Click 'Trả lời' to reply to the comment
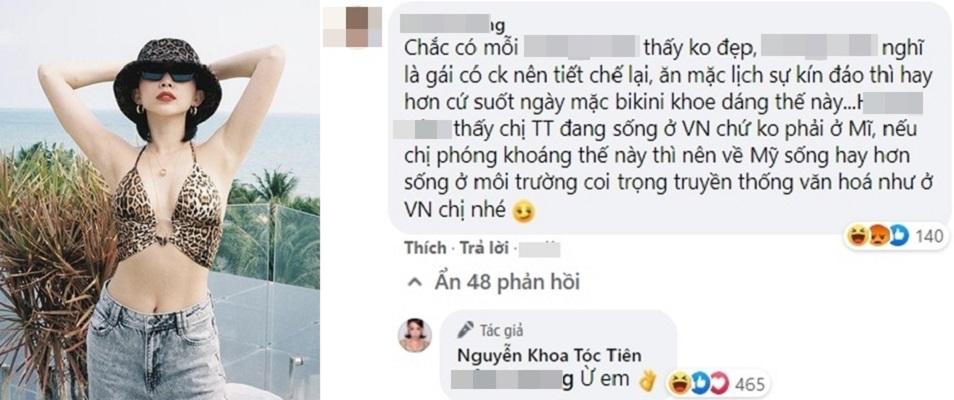The height and width of the screenshot is (400, 954). pos(483,249)
